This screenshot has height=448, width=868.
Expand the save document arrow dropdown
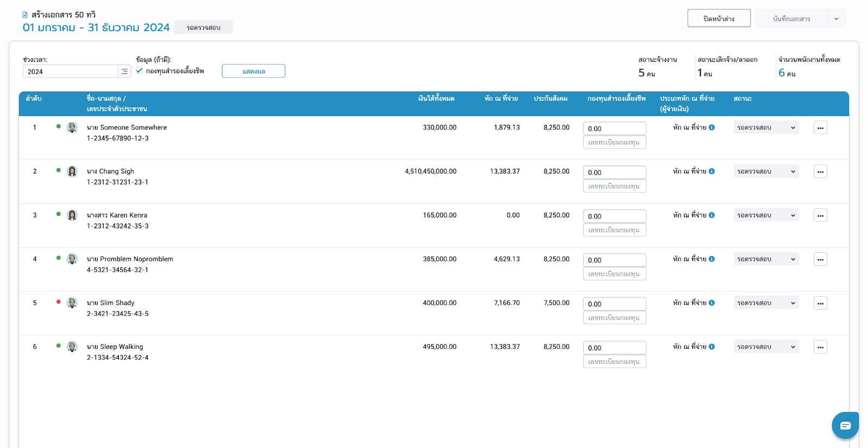pyautogui.click(x=836, y=18)
